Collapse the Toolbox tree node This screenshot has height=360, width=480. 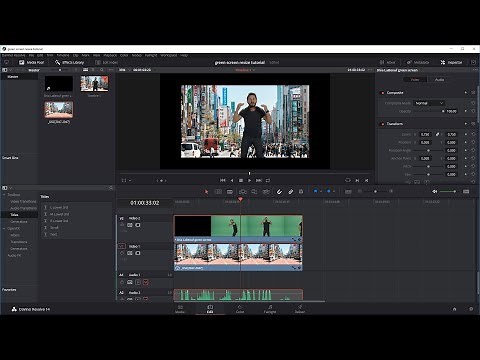5,195
